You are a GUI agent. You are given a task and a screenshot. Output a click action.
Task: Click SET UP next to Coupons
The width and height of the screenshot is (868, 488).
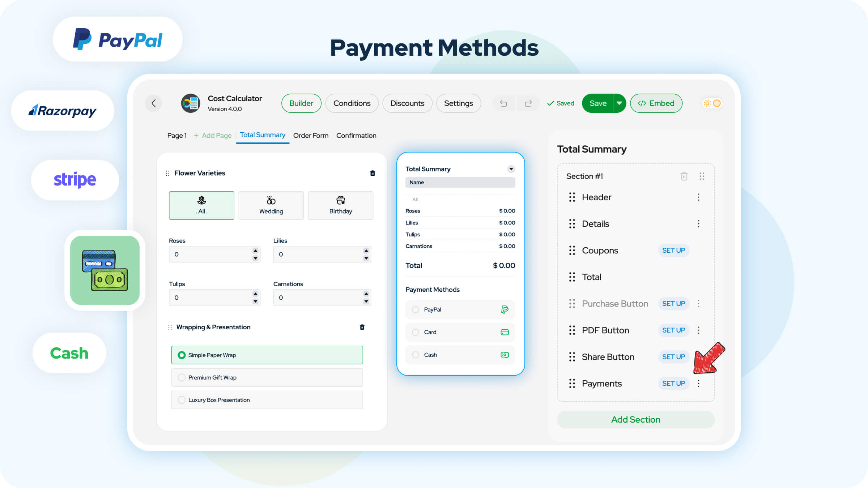673,251
